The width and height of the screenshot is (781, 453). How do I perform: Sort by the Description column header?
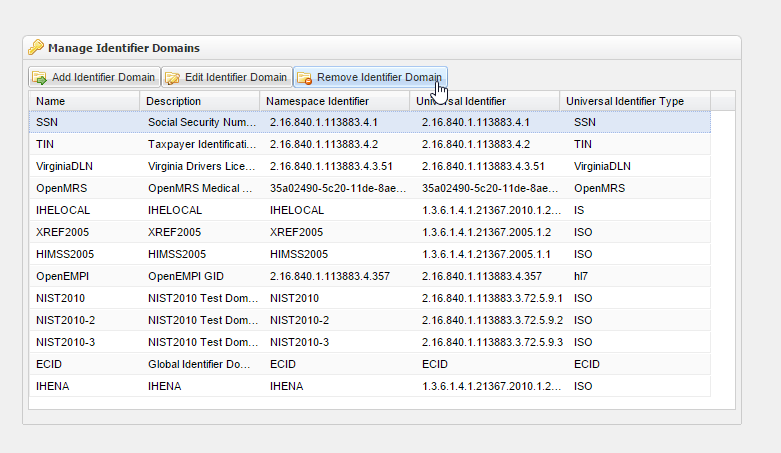click(199, 101)
